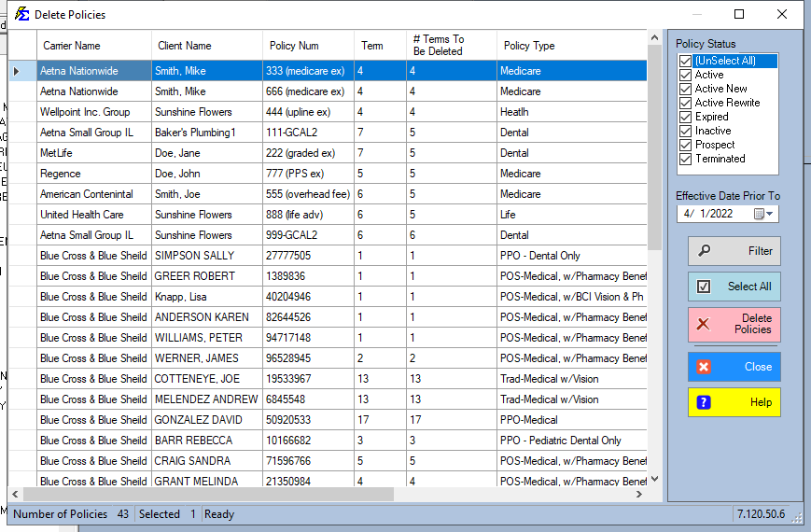Click the horizontal scrollbar thumb
811x532 pixels.
(x=208, y=495)
